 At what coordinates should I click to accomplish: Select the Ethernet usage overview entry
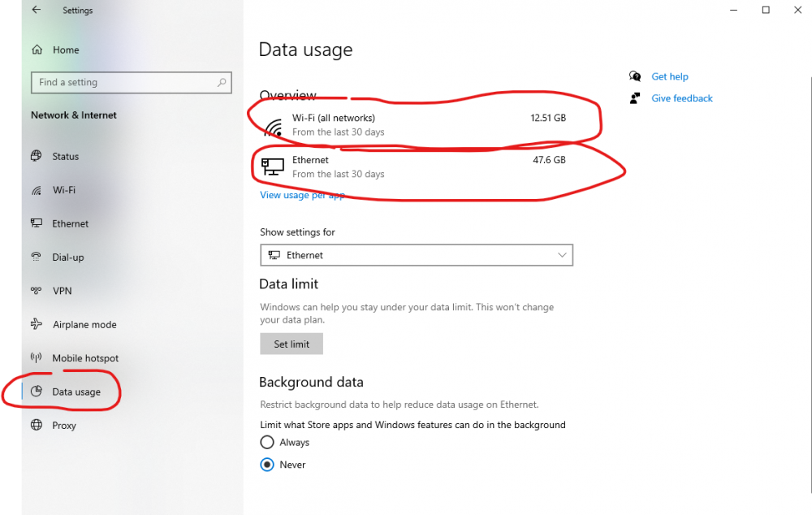coord(414,167)
